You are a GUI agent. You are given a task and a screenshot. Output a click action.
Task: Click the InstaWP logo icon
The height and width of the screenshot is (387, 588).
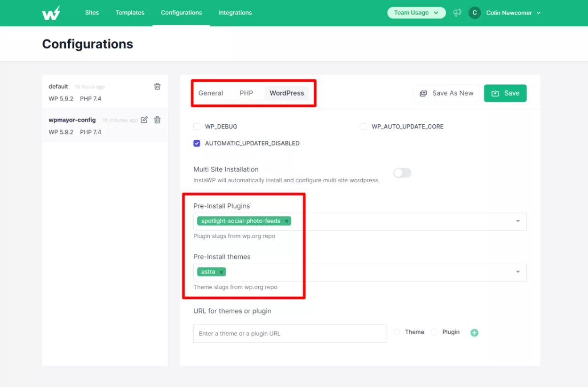tap(51, 13)
